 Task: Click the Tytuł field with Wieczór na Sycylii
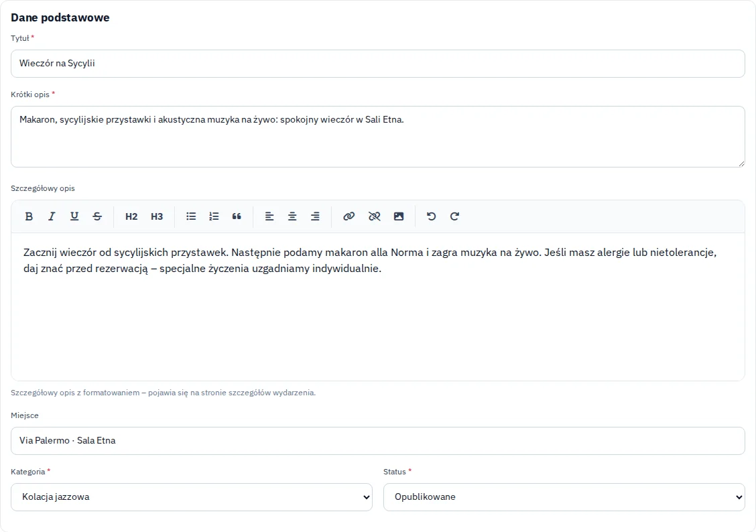coord(378,64)
